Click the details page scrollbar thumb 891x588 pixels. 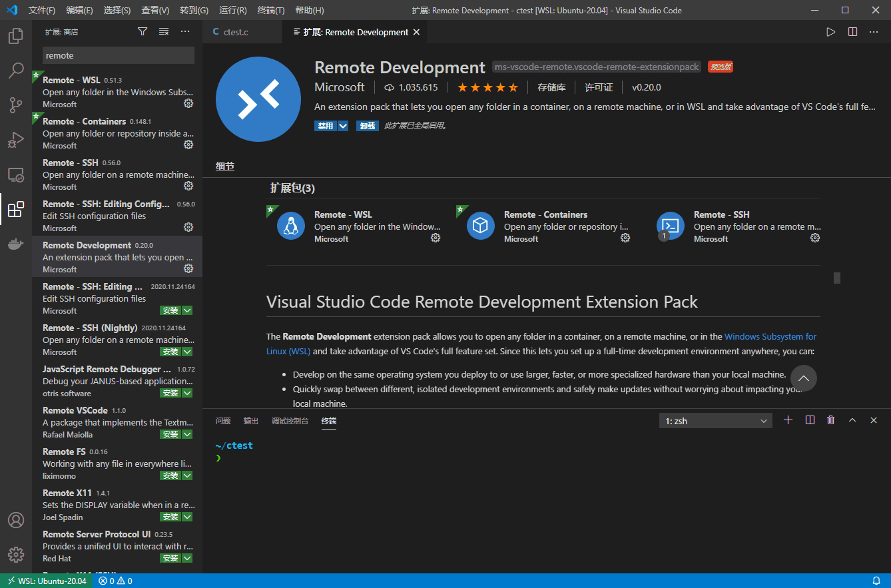(x=837, y=278)
